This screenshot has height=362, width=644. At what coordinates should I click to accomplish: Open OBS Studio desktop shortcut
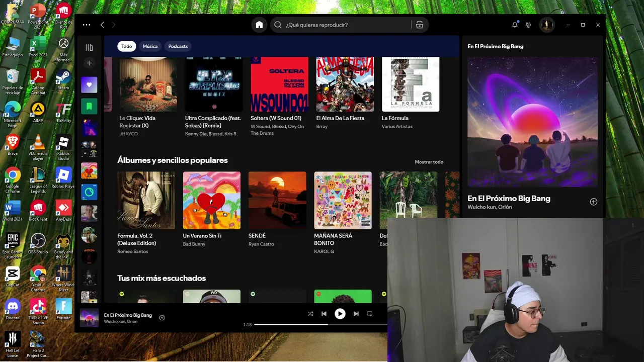38,244
